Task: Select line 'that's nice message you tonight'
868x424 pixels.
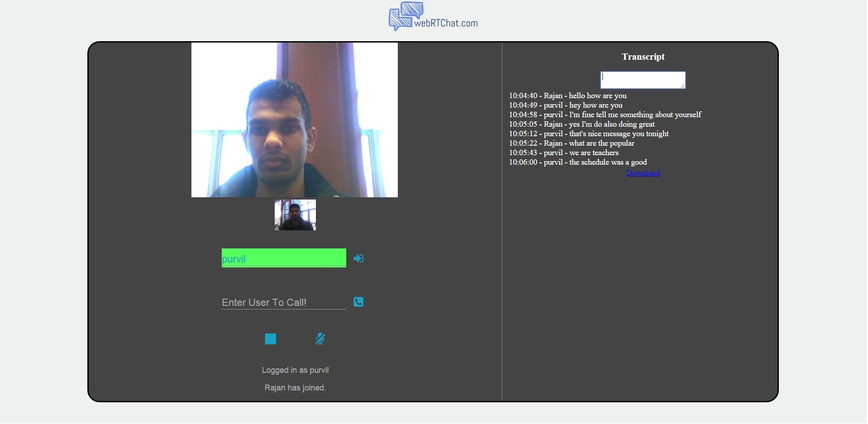Action: 589,133
